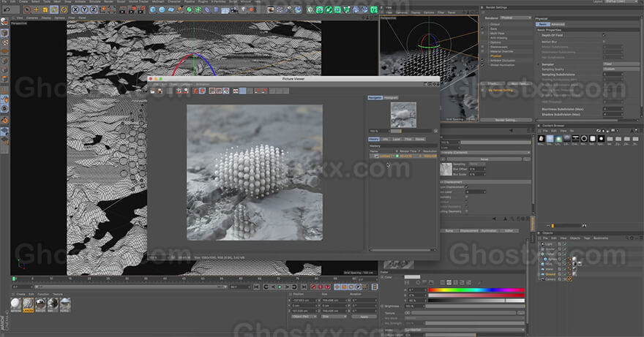Select the Scale tool
Screen dimensions: 644x337
point(45,10)
